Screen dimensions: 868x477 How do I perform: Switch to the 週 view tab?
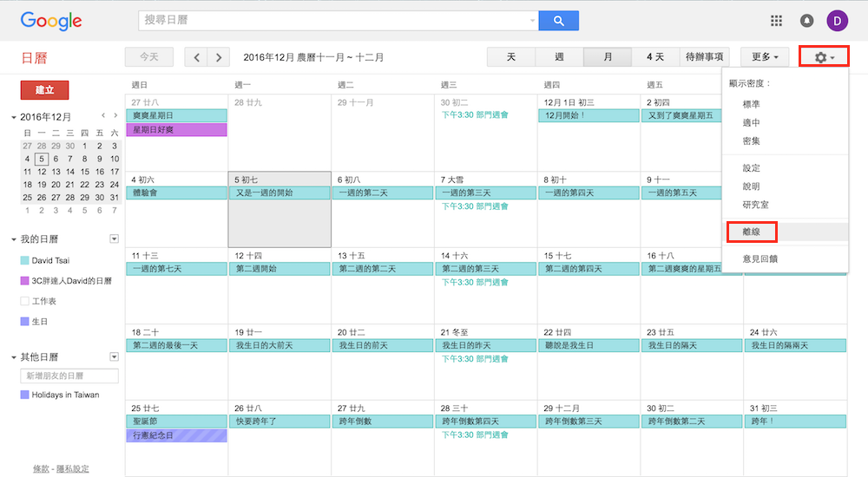[x=559, y=57]
